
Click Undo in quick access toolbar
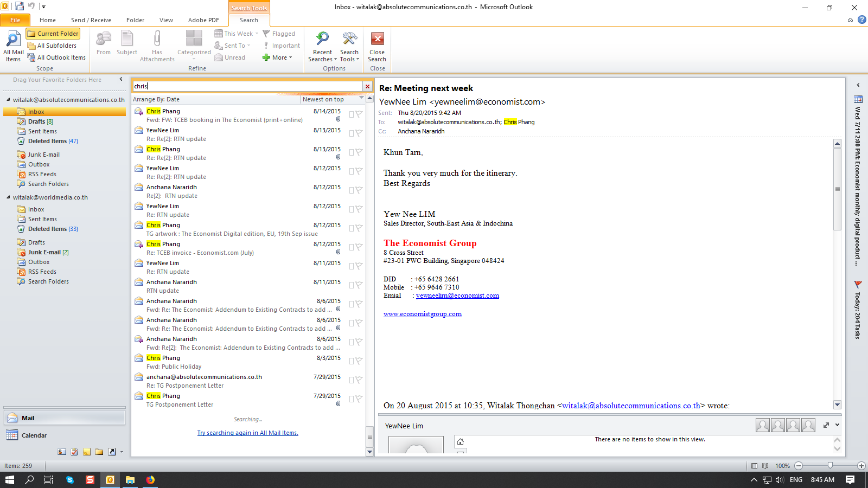pyautogui.click(x=31, y=7)
